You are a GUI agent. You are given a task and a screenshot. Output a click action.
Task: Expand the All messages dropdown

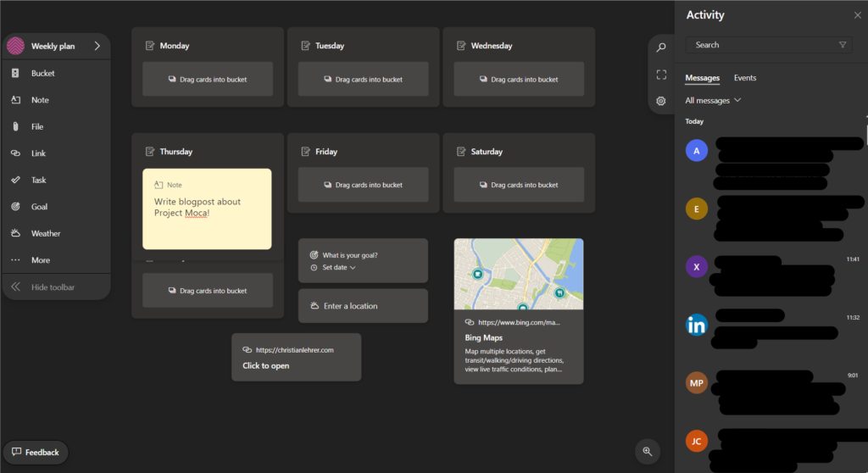tap(712, 100)
